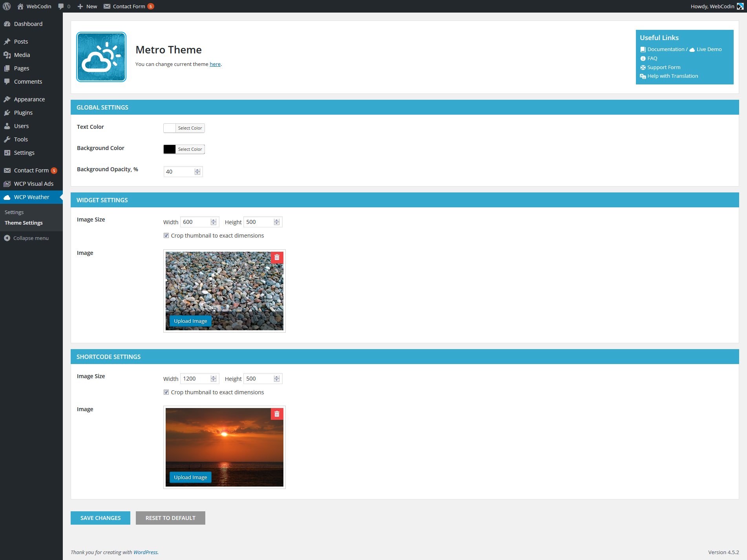Click the Users person icon
This screenshot has width=747, height=560.
[x=7, y=126]
